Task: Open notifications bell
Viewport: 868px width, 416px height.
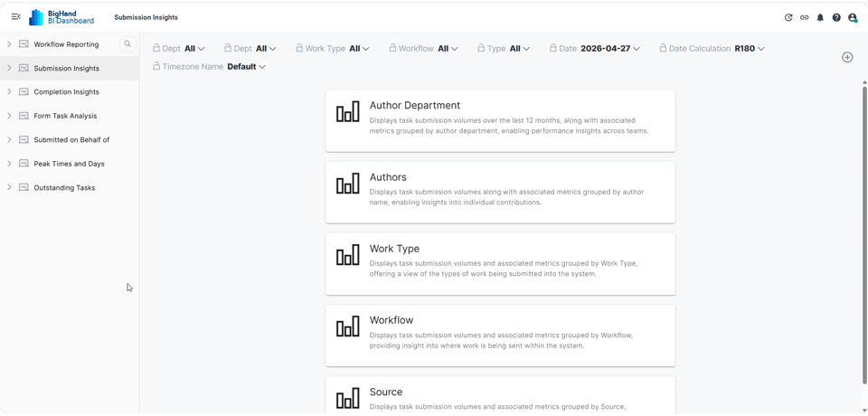Action: coord(820,18)
